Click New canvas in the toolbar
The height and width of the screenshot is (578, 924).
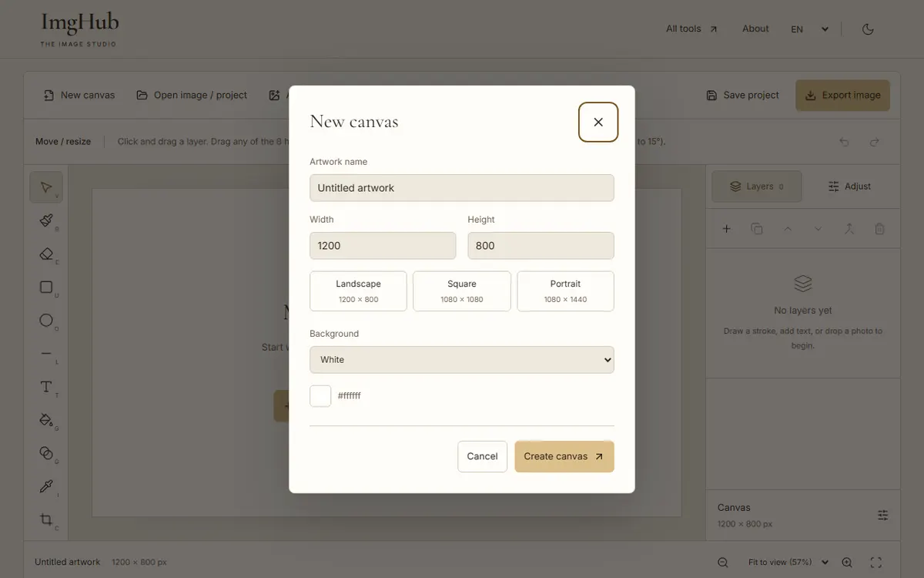[79, 95]
